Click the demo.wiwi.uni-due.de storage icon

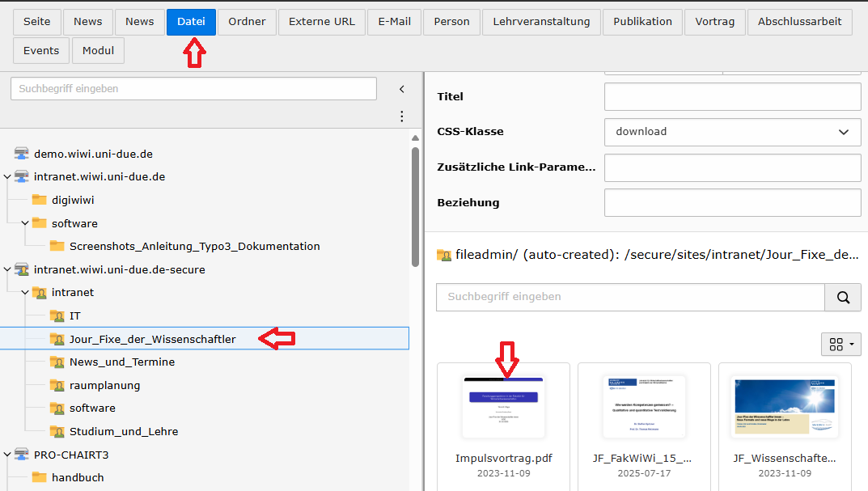(x=21, y=154)
